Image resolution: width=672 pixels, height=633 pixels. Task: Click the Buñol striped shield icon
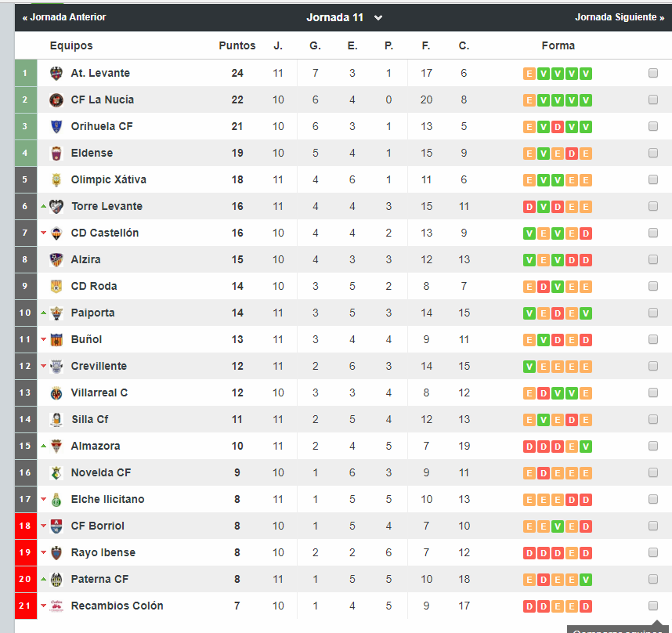pos(56,340)
